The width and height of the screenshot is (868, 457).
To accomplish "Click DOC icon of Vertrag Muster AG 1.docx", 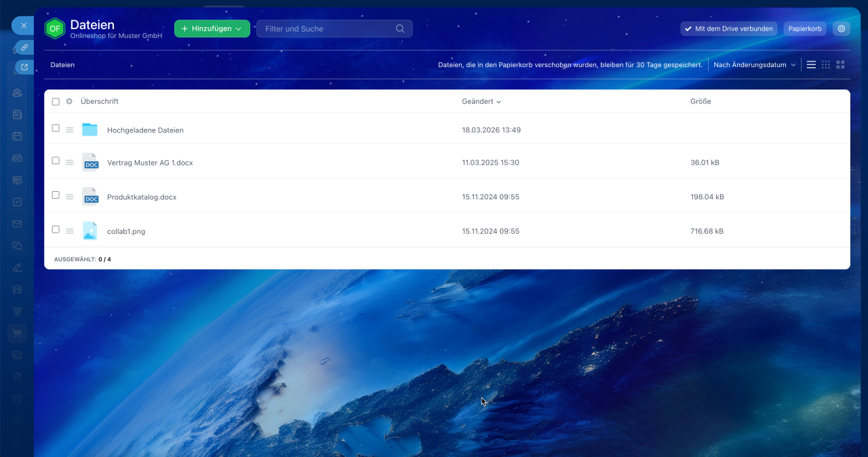I will click(90, 162).
